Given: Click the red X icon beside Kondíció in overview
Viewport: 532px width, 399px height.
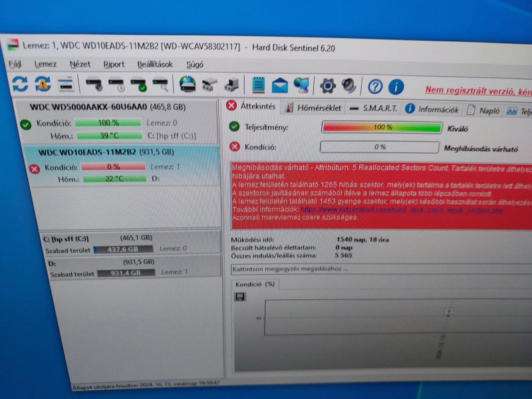Looking at the screenshot, I should pos(235,146).
